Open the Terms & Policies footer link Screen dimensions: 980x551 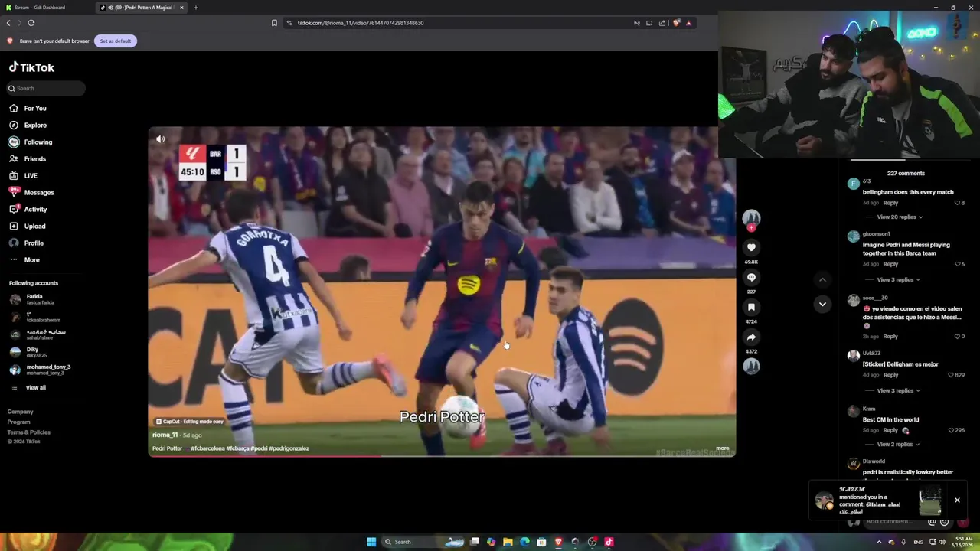tap(29, 432)
